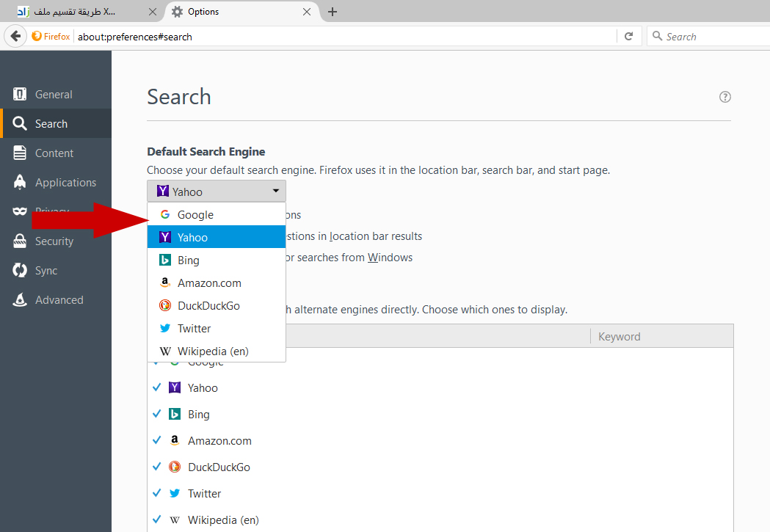Click the Content page sidebar icon
Screen dimensions: 770x532
(x=20, y=153)
